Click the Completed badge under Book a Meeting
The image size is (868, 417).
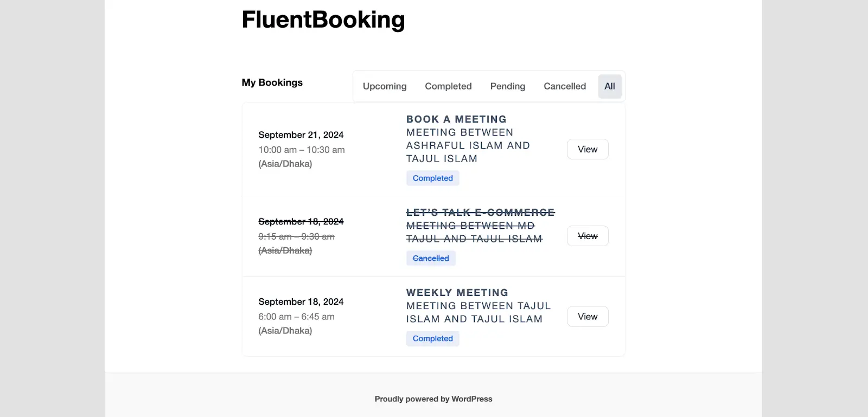pyautogui.click(x=433, y=178)
